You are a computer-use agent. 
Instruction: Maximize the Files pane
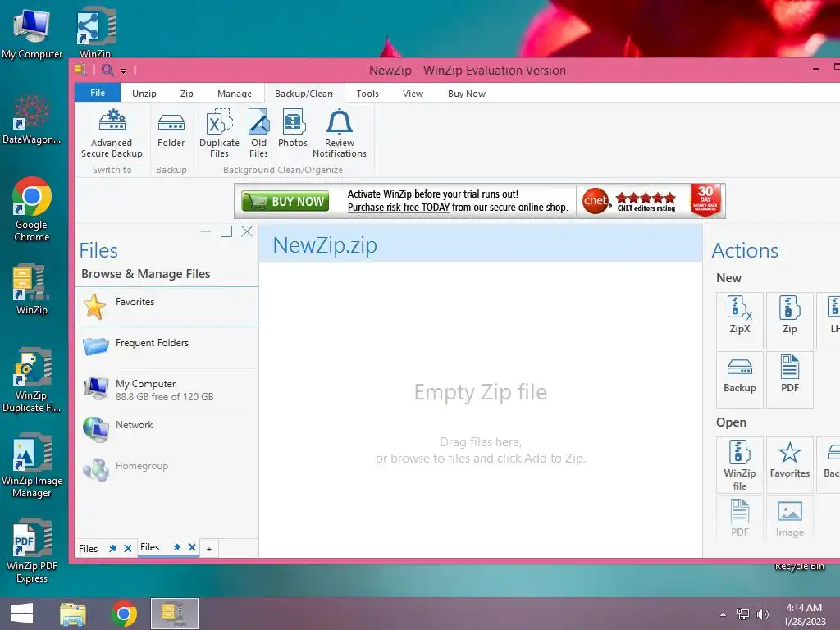226,231
